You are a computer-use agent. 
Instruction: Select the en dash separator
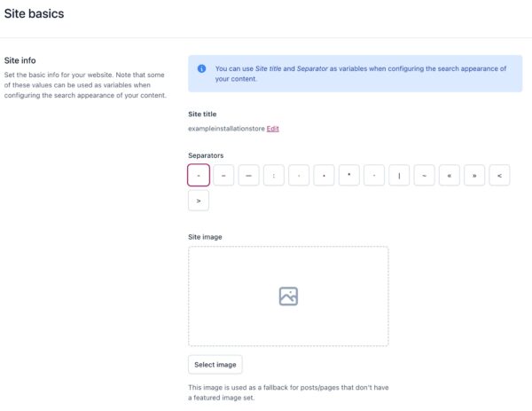[x=223, y=176]
